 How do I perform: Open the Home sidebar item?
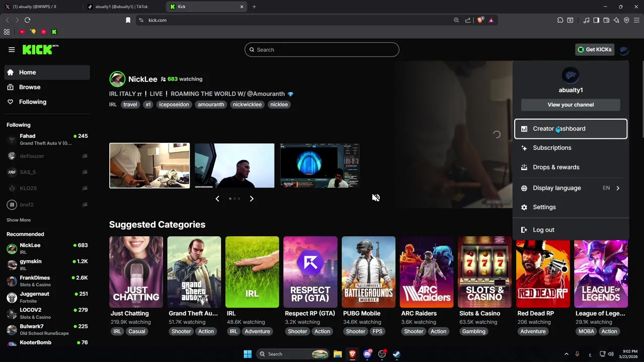tap(47, 72)
